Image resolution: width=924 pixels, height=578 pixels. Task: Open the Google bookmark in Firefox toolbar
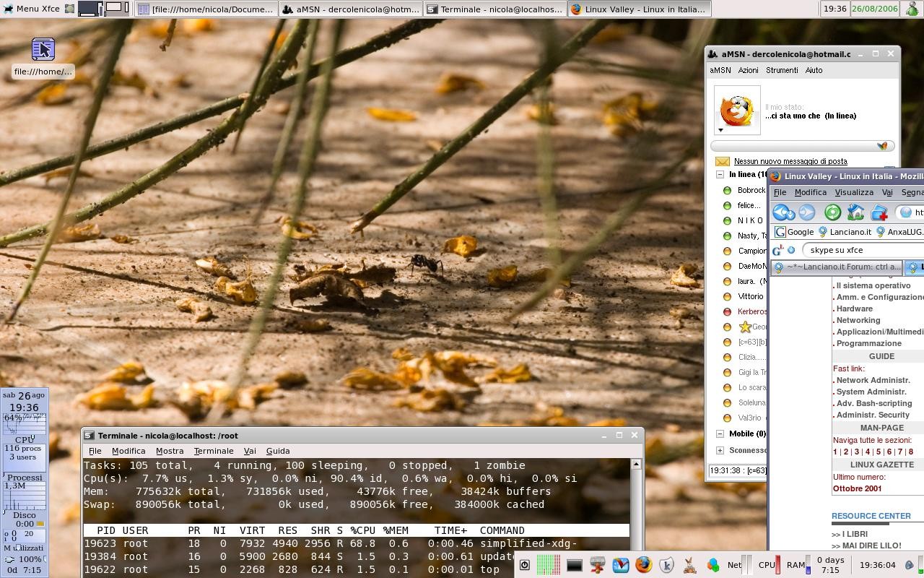point(794,232)
